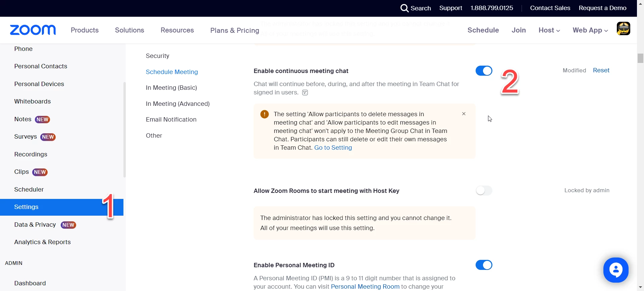The width and height of the screenshot is (644, 291).
Task: Click the 'Modified' status label
Action: tap(574, 70)
